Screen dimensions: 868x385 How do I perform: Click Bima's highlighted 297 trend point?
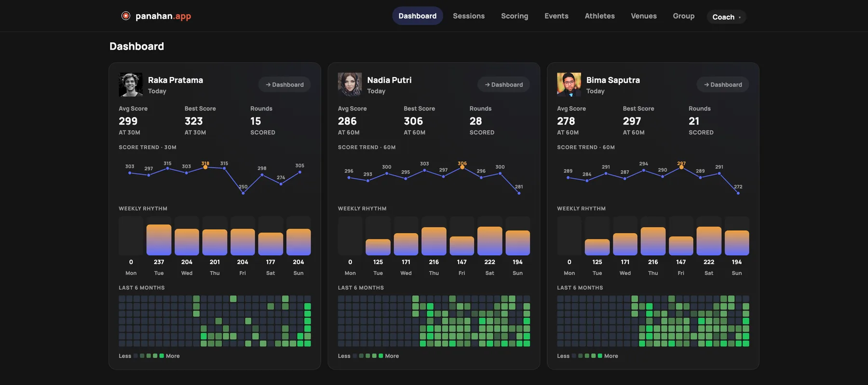click(x=681, y=167)
